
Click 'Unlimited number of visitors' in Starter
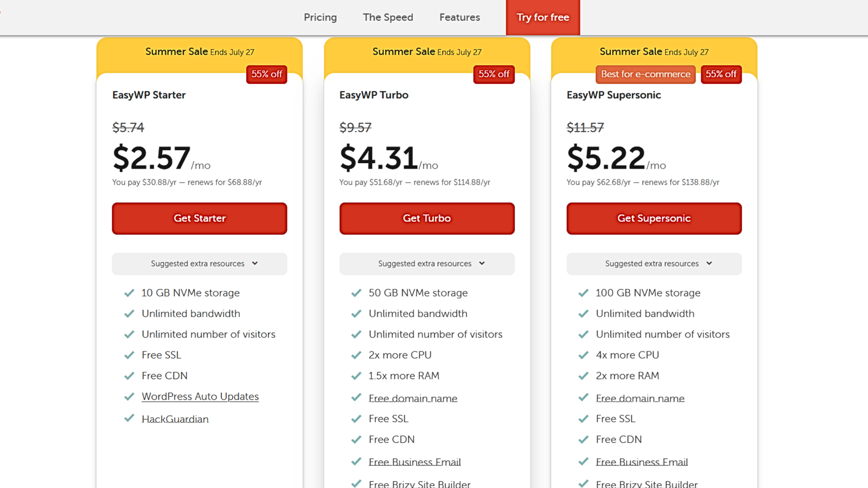pyautogui.click(x=208, y=335)
